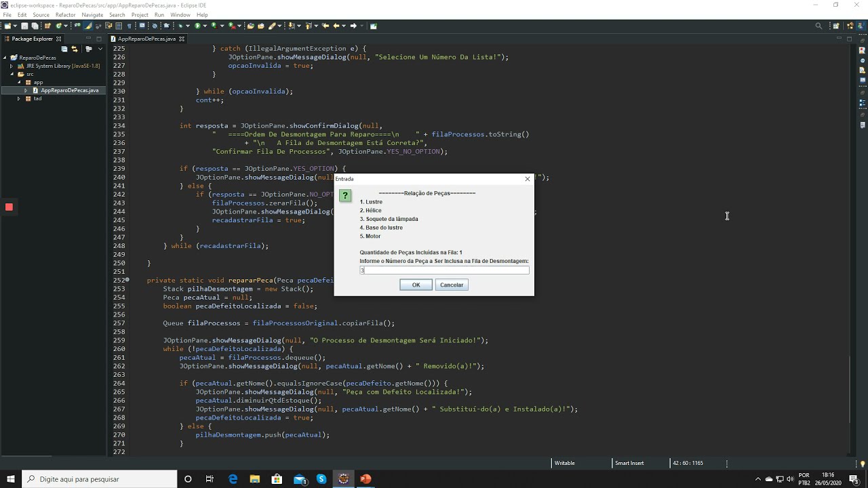
Task: Click OK in the Entrada dialog
Action: pos(416,285)
